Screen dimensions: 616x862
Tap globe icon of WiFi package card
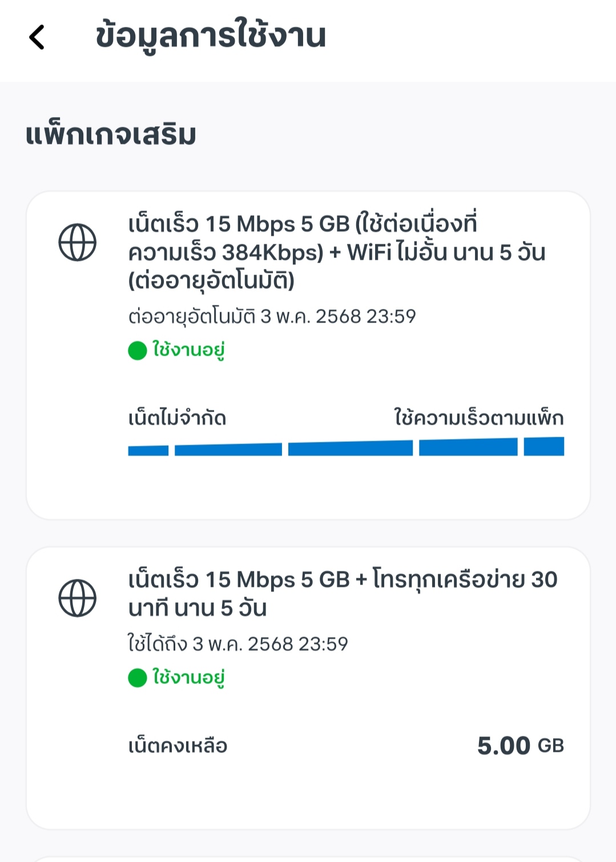click(x=78, y=243)
